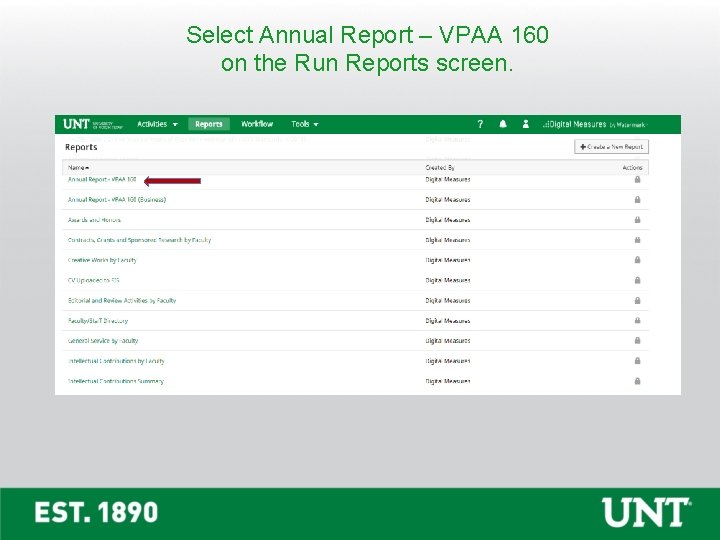Click the lock icon for Creative Works by Faculty
This screenshot has height=540, width=720.
point(637,260)
